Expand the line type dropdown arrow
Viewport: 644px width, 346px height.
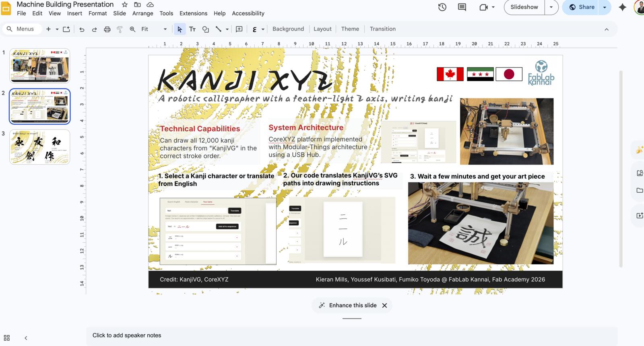[x=227, y=29]
